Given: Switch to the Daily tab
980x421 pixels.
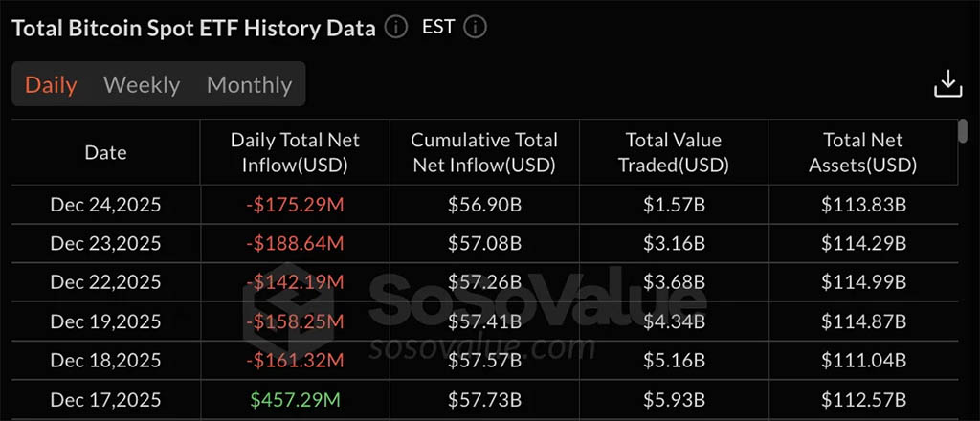Looking at the screenshot, I should tap(51, 84).
